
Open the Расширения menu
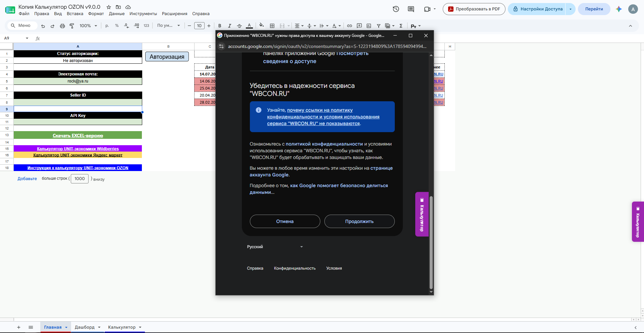[x=174, y=14]
